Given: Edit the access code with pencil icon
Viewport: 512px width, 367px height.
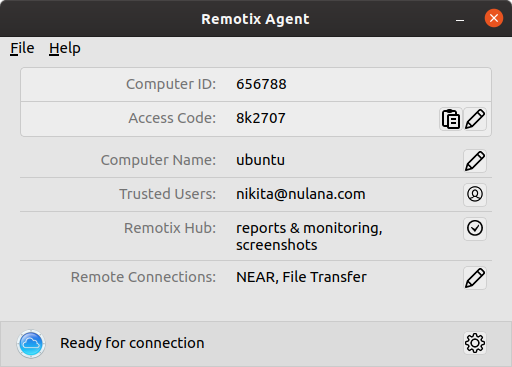Looking at the screenshot, I should pos(475,119).
